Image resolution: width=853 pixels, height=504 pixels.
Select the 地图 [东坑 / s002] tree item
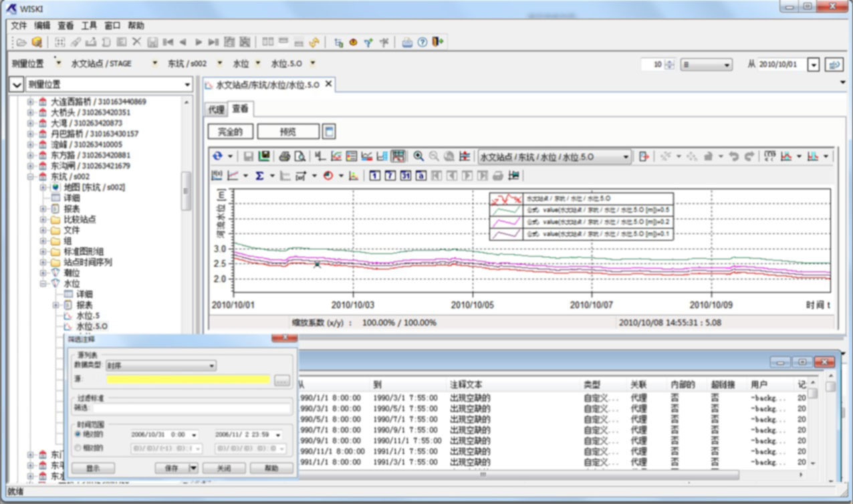(x=94, y=187)
